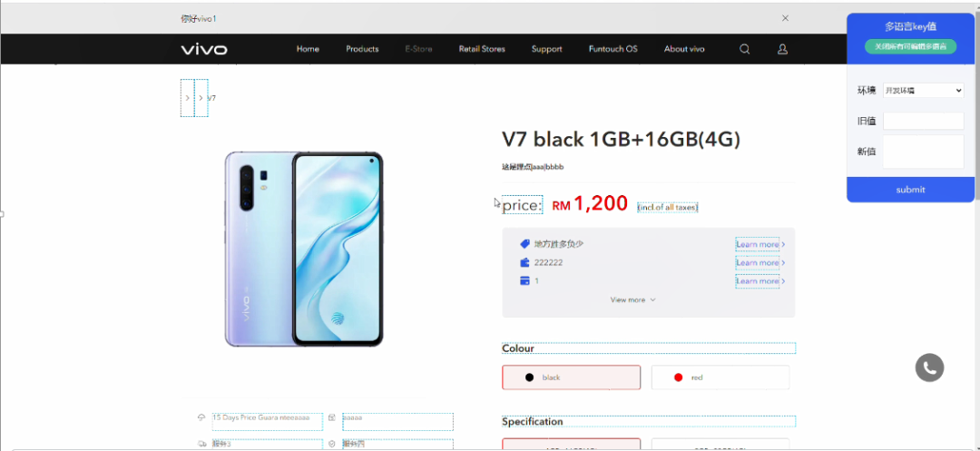Click the first breadcrumb chevron
Screen dimensions: 980x451
[188, 98]
